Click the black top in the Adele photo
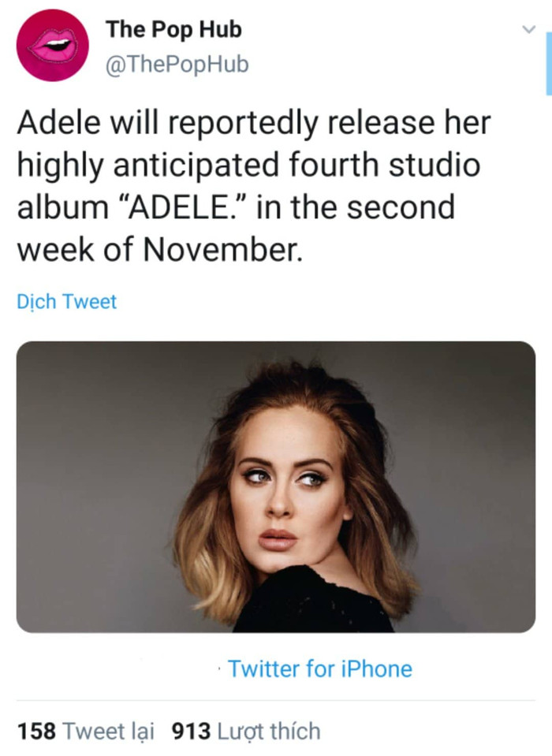This screenshot has height=756, width=552. coord(313,603)
